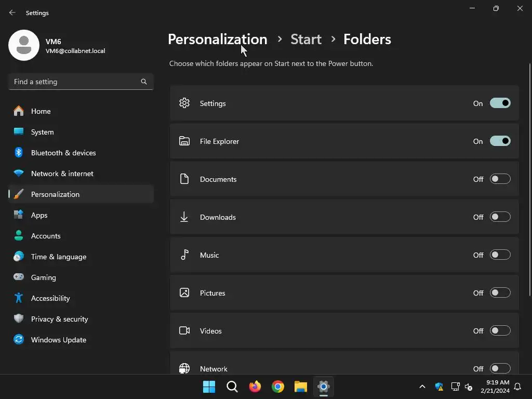This screenshot has width=532, height=399.
Task: Click the VM6 user profile avatar
Action: pos(24,45)
